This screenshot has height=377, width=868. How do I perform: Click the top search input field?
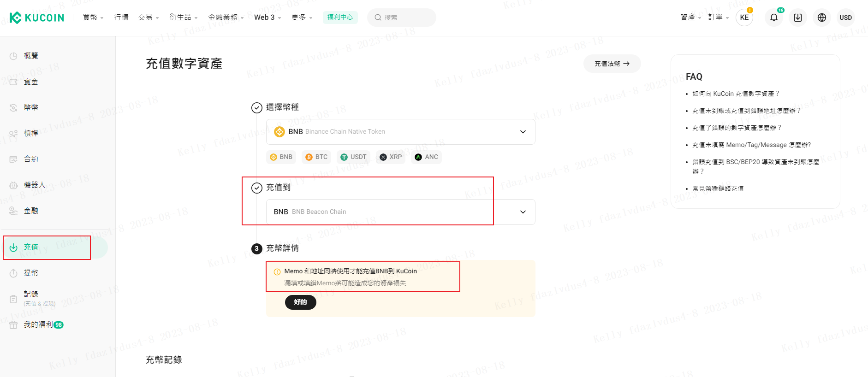[x=402, y=18]
